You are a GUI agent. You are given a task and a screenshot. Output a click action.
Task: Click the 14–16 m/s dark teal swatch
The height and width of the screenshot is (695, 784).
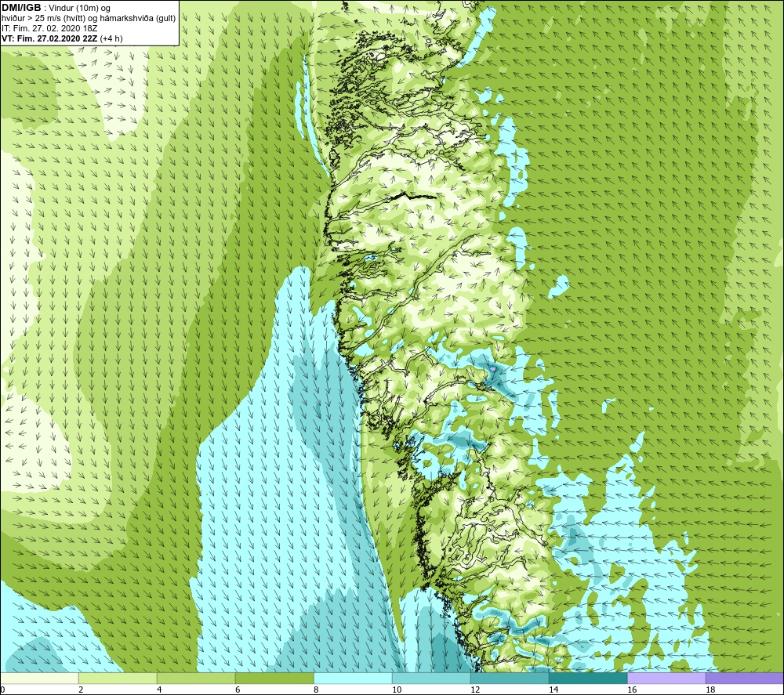(x=588, y=679)
